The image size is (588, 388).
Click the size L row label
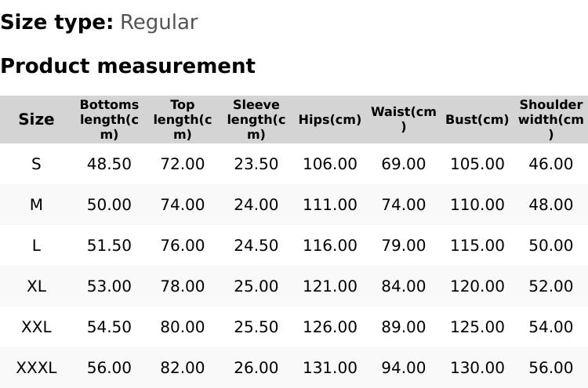[x=36, y=245]
